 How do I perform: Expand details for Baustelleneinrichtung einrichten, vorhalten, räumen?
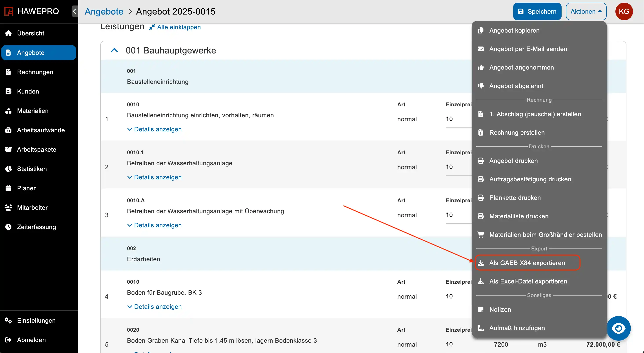click(x=155, y=129)
